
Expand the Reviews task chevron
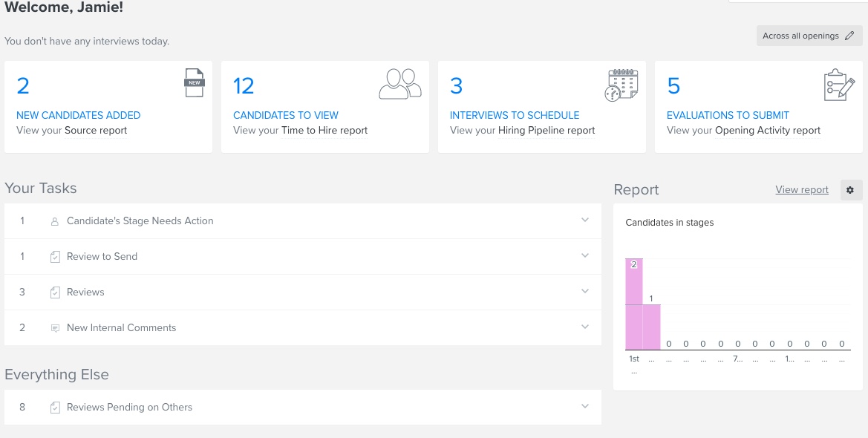point(585,292)
